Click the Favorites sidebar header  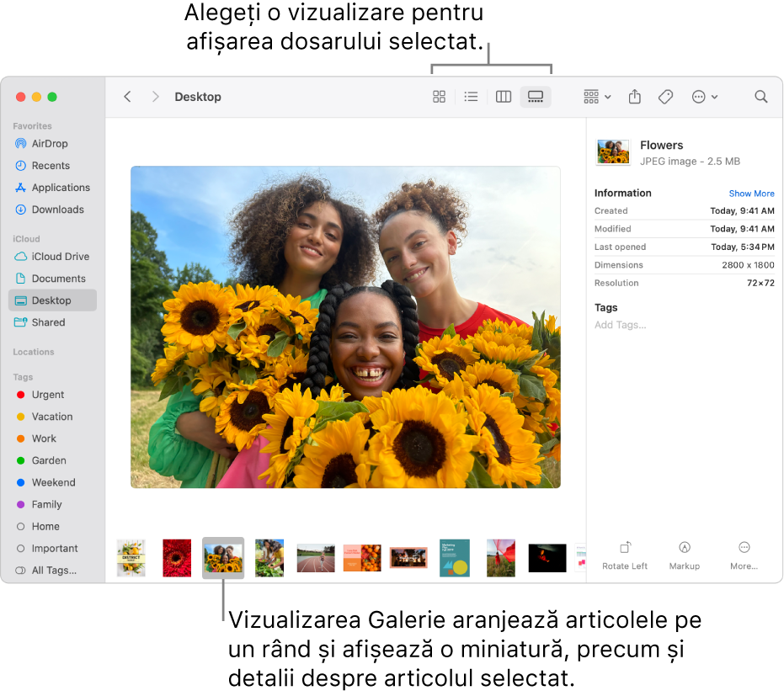32,126
